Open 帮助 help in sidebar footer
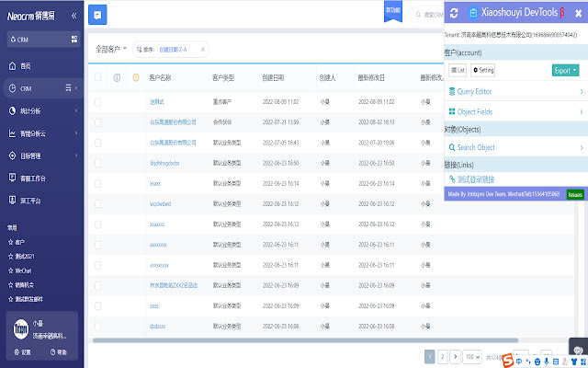 (59, 352)
